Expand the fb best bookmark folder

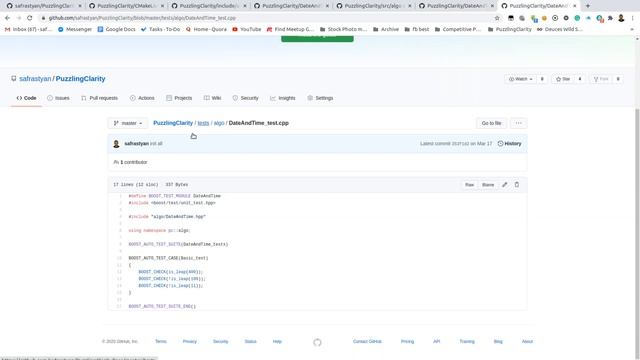(x=417, y=29)
